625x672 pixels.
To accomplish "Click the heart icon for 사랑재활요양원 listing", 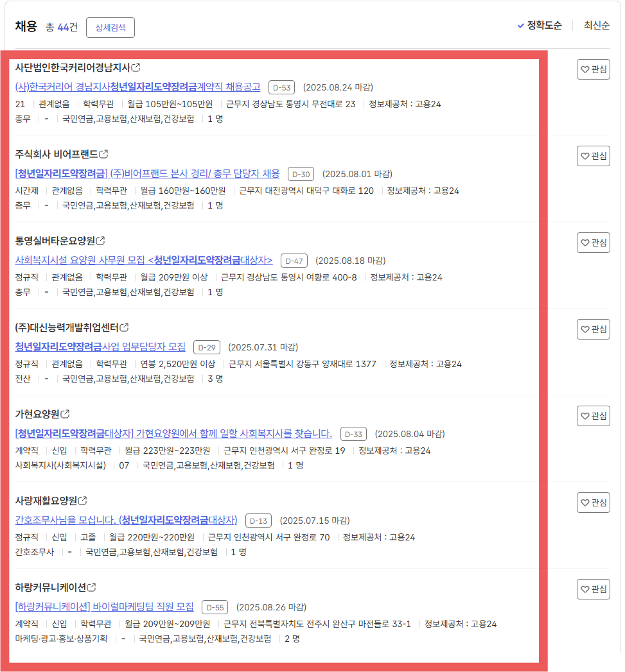I will pyautogui.click(x=585, y=502).
